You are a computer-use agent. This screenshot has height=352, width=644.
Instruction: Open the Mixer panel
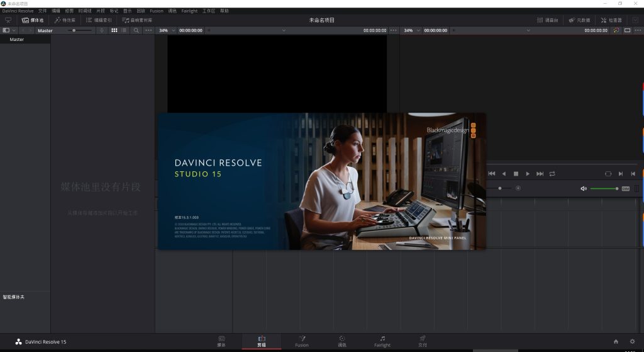547,20
